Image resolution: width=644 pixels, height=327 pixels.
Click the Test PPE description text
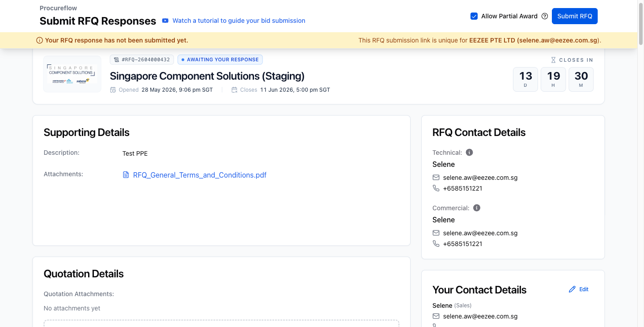(135, 153)
